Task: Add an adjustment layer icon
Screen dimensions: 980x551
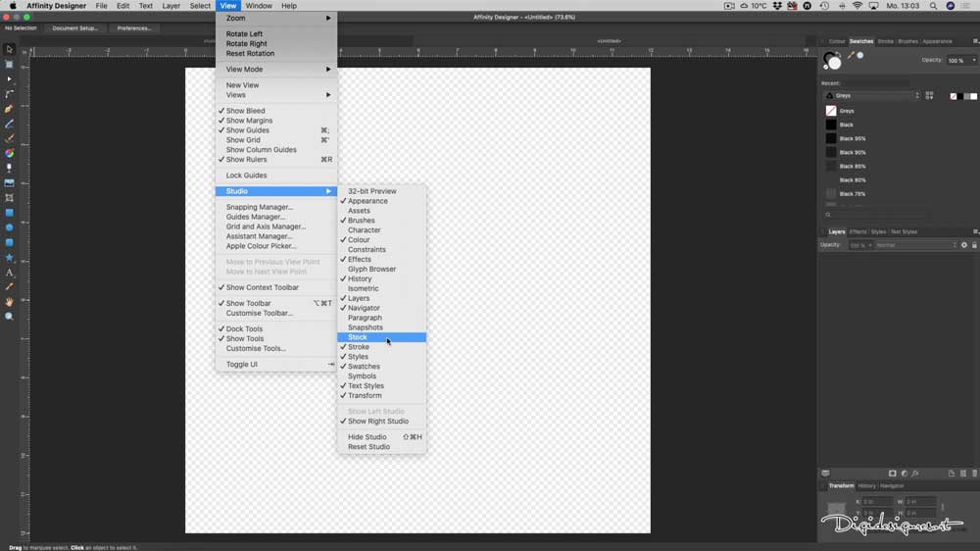Action: 904,474
